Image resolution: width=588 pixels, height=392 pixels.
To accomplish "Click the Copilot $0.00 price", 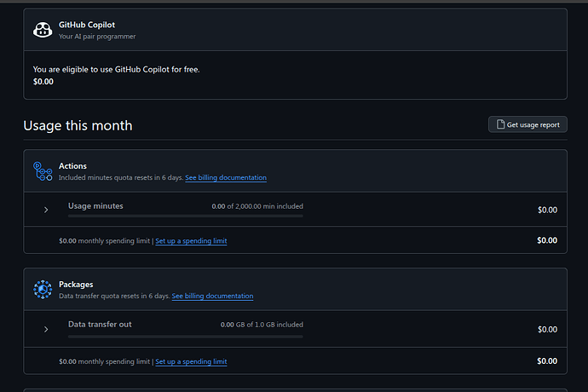I will 43,82.
